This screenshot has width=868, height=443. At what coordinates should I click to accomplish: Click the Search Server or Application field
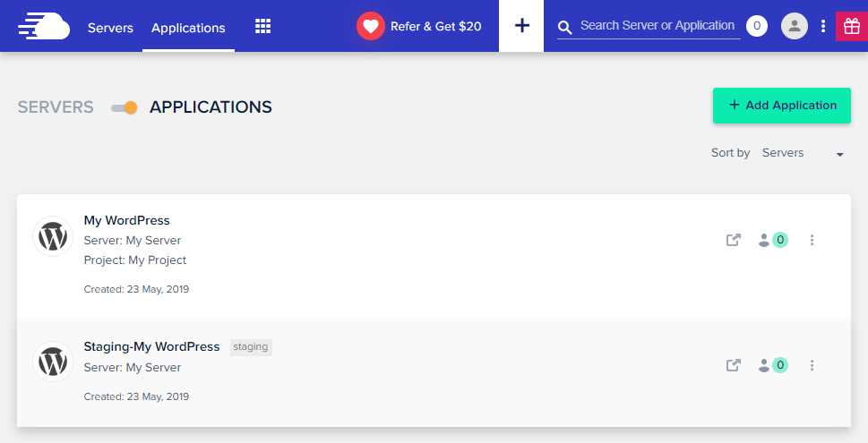click(657, 26)
